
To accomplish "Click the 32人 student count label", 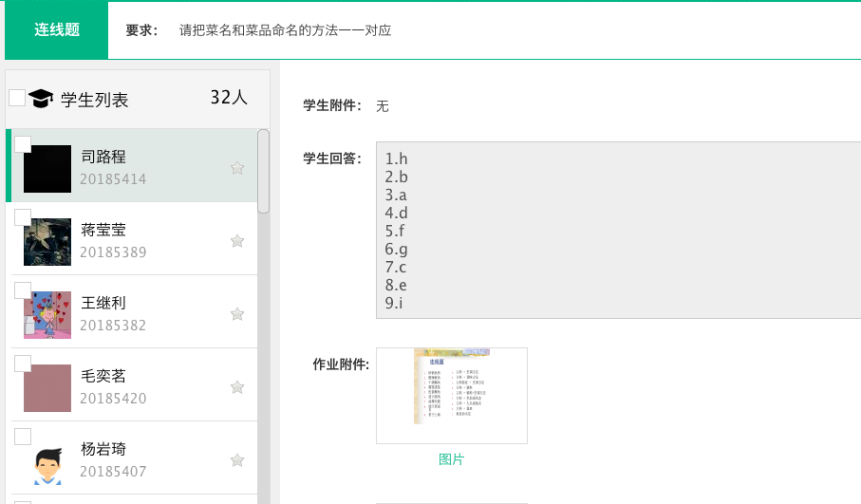I will tap(229, 98).
